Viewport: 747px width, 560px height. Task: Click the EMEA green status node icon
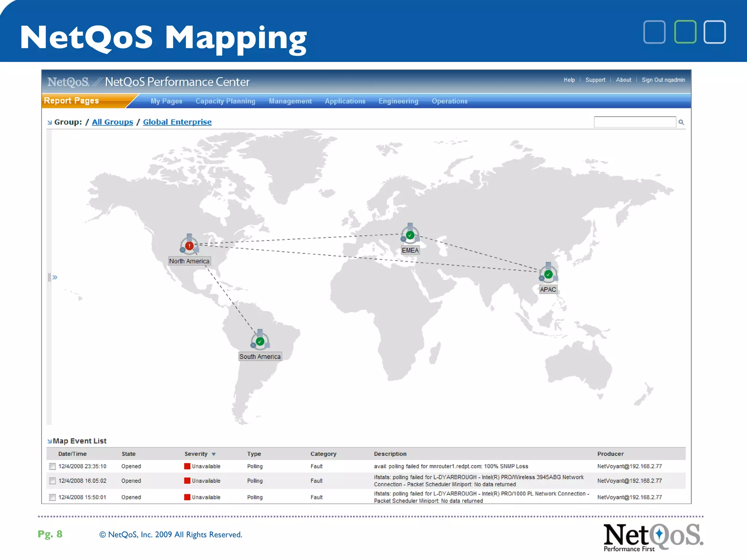[x=410, y=235]
